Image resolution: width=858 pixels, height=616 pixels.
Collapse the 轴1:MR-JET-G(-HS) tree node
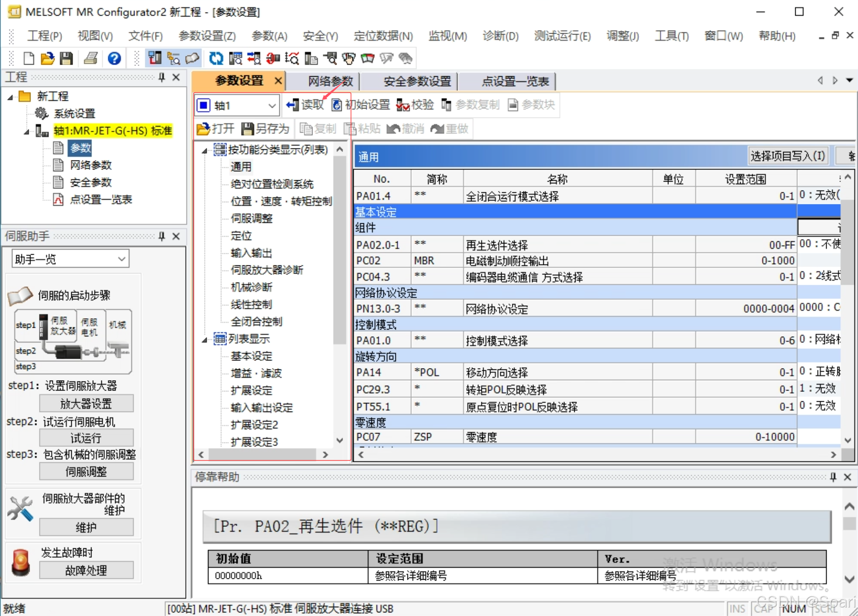point(27,131)
